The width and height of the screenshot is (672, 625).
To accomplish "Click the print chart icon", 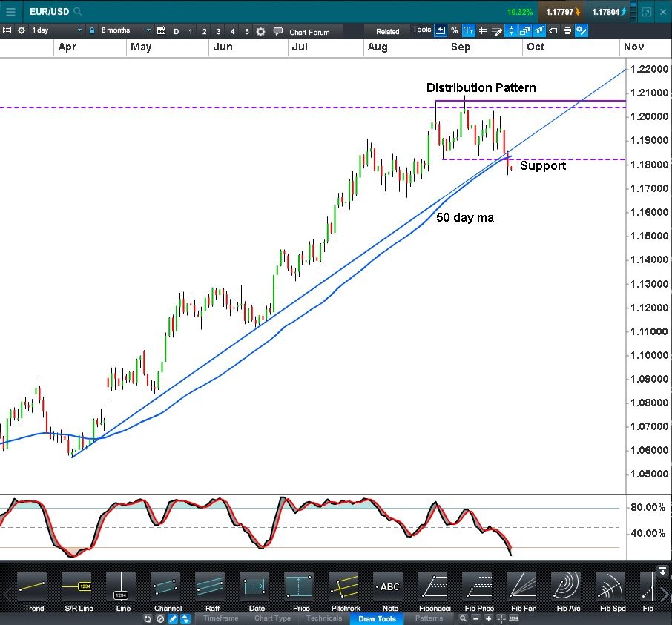I will [x=567, y=30].
